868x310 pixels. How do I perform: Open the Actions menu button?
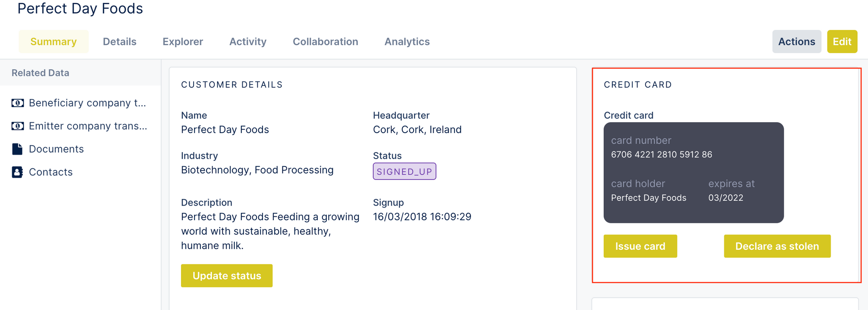click(796, 42)
